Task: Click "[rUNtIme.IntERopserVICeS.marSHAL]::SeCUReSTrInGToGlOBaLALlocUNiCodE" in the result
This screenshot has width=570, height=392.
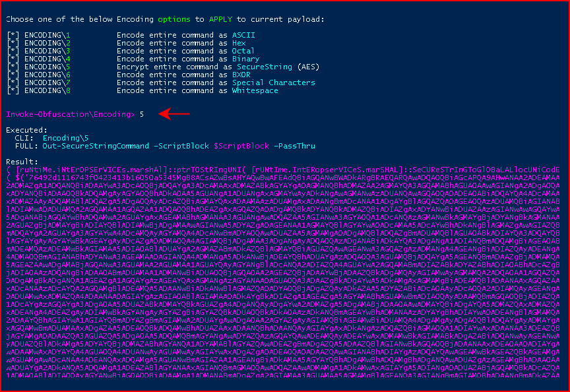Action: [405, 170]
